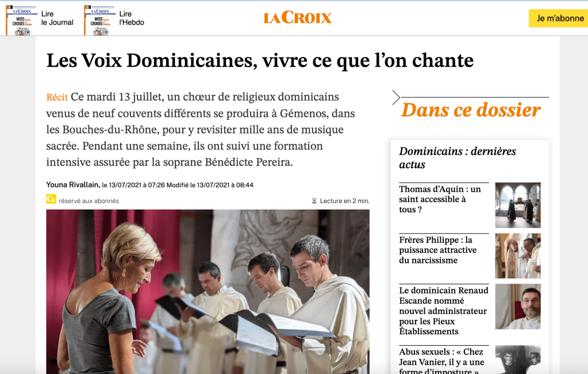This screenshot has width=588, height=374.
Task: Click the chevron beside Dans ce dossier
Action: click(x=396, y=97)
